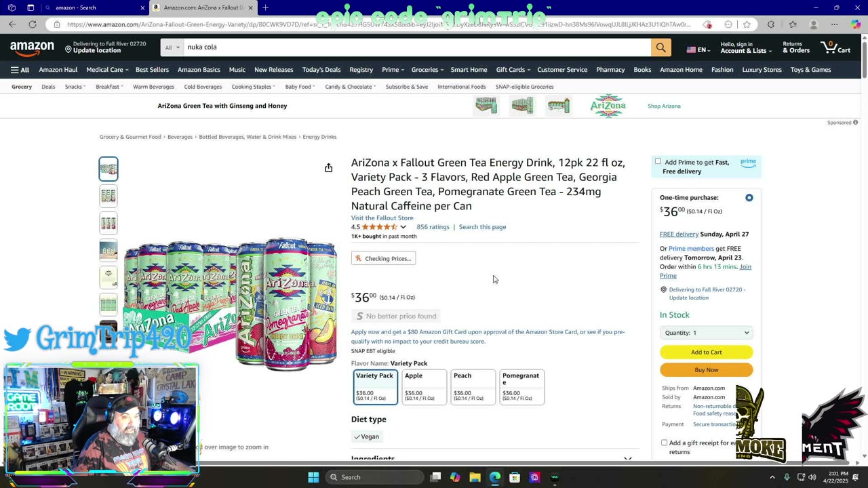
Task: Select the Peach flavor option
Action: point(473,387)
